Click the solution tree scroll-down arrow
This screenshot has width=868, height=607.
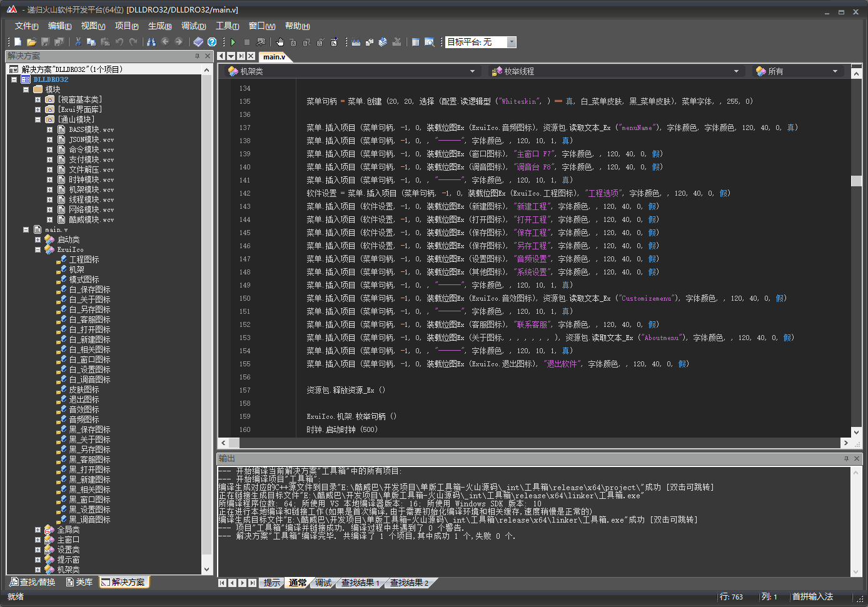coord(207,569)
